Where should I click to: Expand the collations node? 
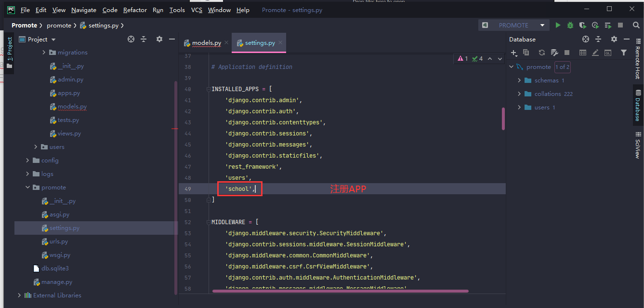pos(519,94)
